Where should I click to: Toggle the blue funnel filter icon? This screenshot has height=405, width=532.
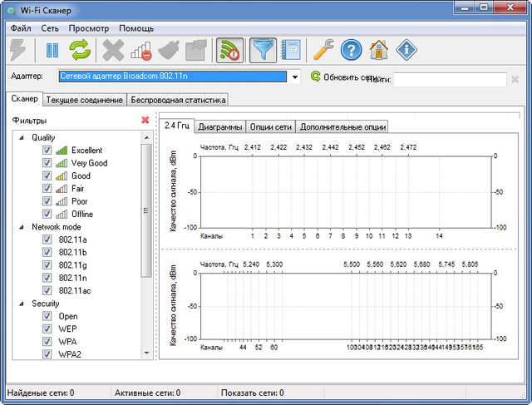pos(263,51)
